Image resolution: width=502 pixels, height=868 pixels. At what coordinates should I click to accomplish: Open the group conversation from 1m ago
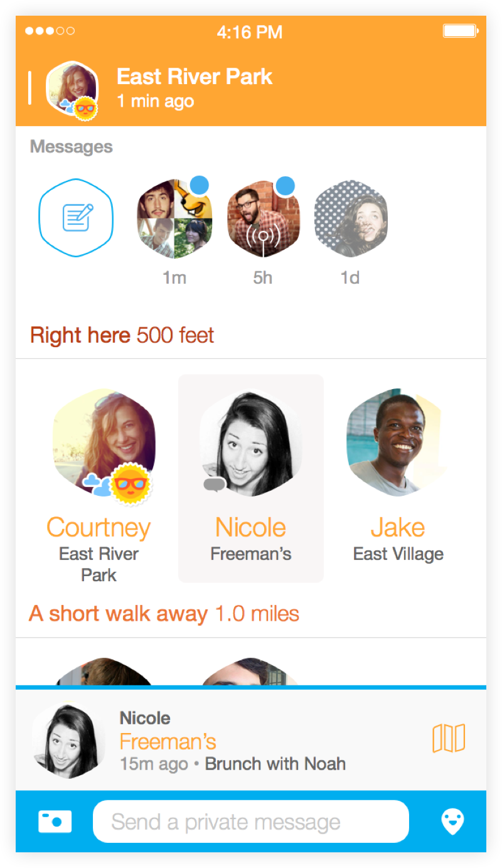(x=174, y=219)
